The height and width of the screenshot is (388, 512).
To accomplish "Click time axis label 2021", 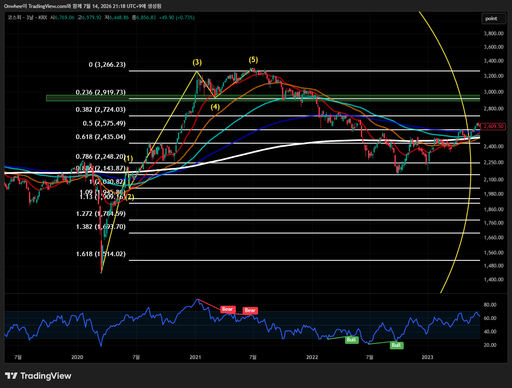I will (x=195, y=357).
